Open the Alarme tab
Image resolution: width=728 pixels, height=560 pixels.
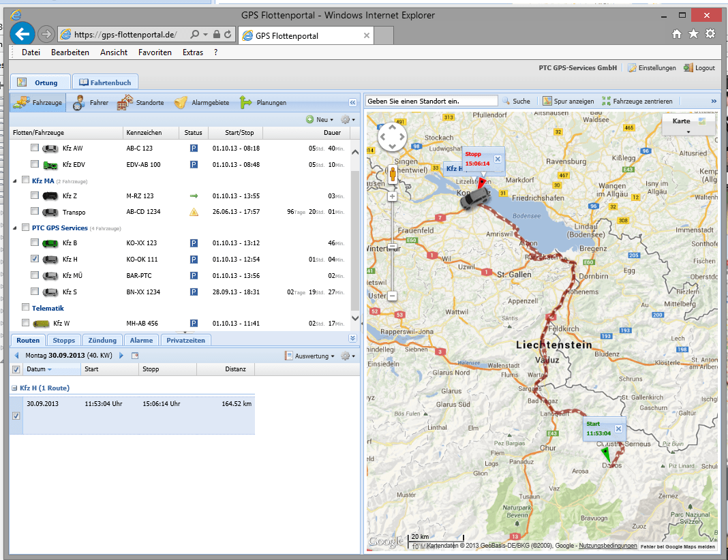(x=142, y=340)
